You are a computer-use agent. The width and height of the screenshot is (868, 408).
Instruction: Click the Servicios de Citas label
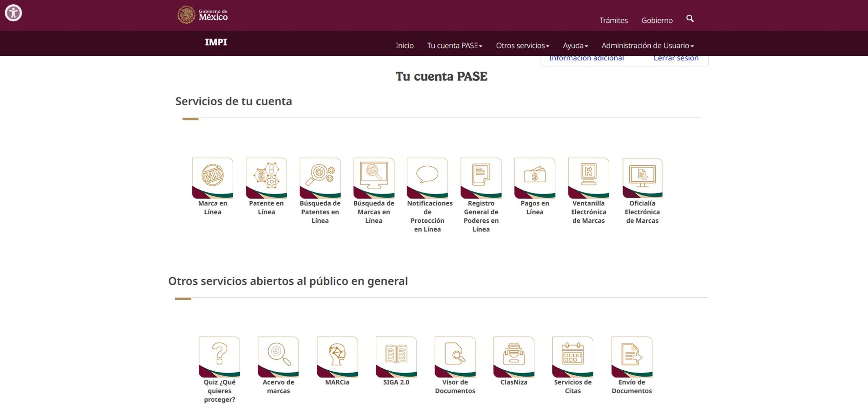click(573, 386)
